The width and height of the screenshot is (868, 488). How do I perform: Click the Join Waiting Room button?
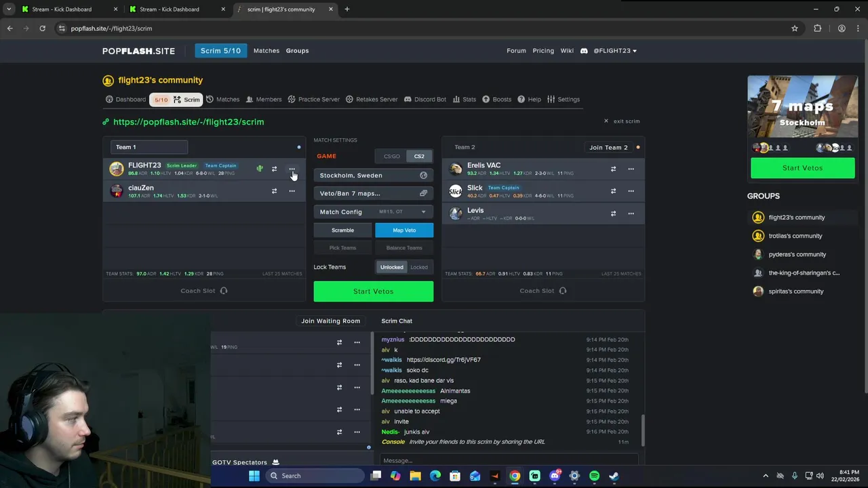coord(330,321)
